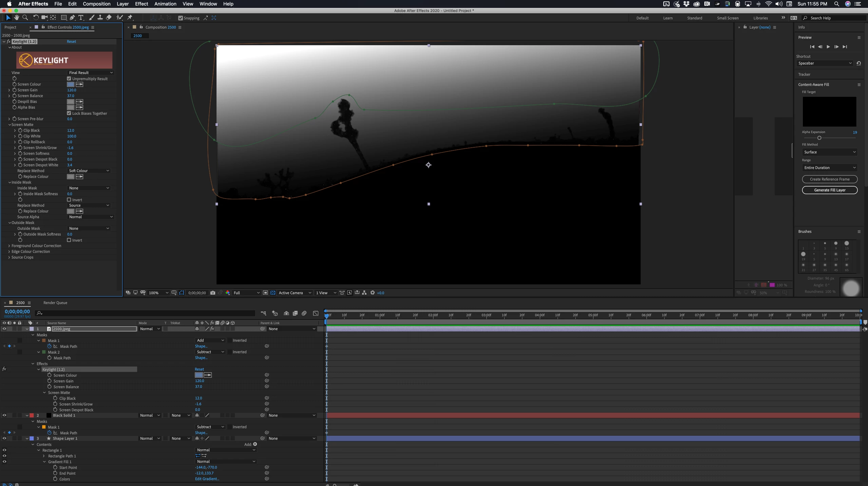Select the Rectangle shape tool

point(63,18)
